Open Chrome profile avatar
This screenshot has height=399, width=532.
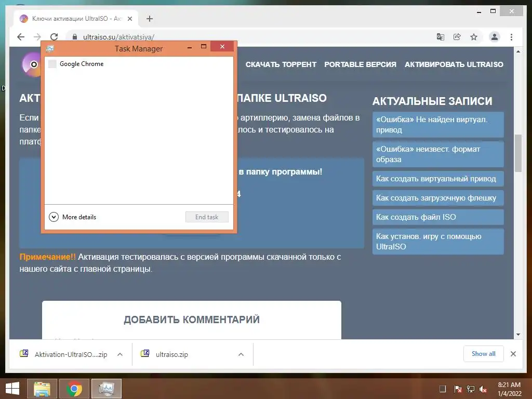point(495,37)
